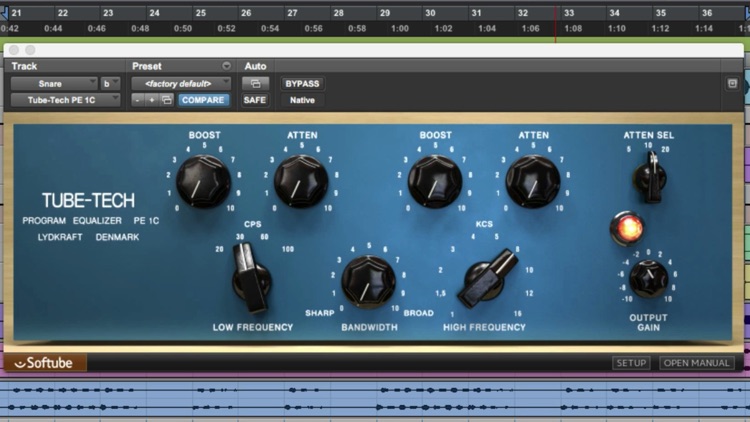Image resolution: width=750 pixels, height=422 pixels.
Task: Click the OPEN MANUAL button
Action: click(x=696, y=363)
